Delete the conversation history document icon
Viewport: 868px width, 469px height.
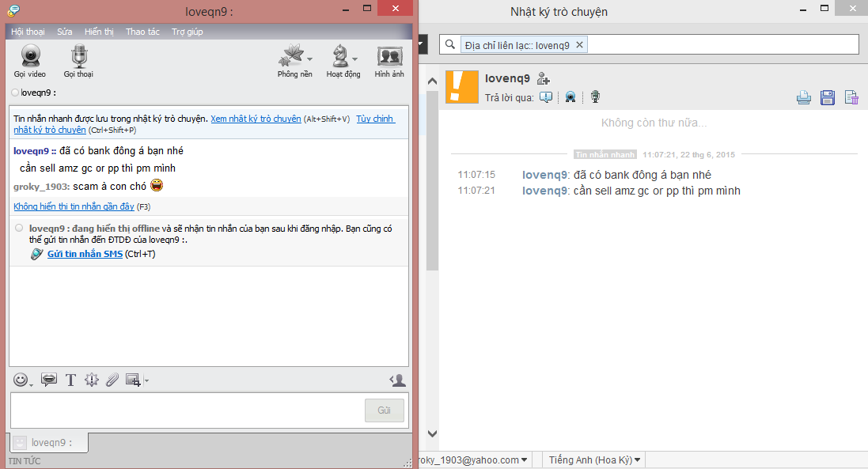851,98
